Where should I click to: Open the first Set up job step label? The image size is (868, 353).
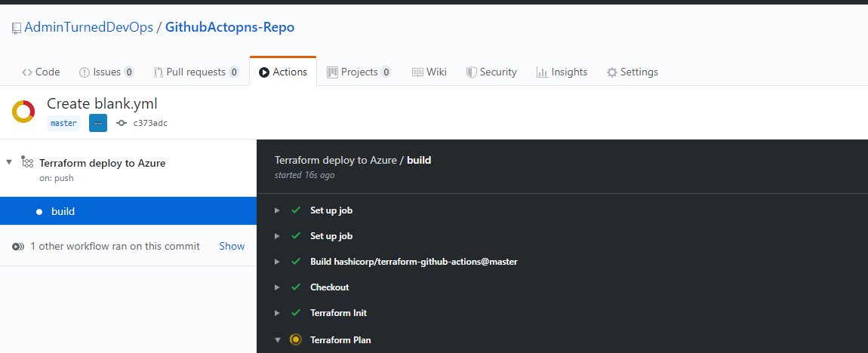[x=331, y=210]
